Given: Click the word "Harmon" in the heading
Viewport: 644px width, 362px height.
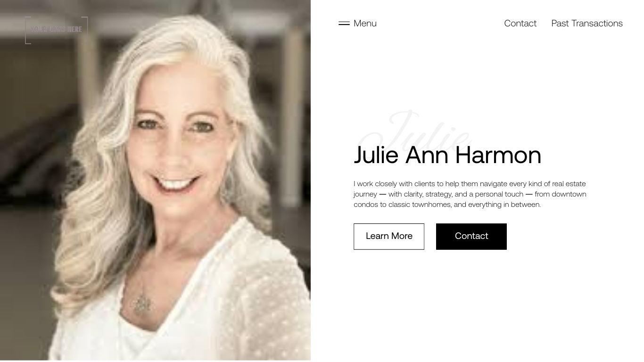Looking at the screenshot, I should [x=498, y=155].
